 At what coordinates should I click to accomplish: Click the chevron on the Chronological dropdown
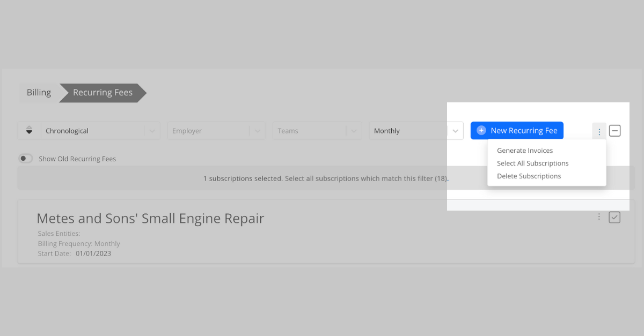(152, 130)
